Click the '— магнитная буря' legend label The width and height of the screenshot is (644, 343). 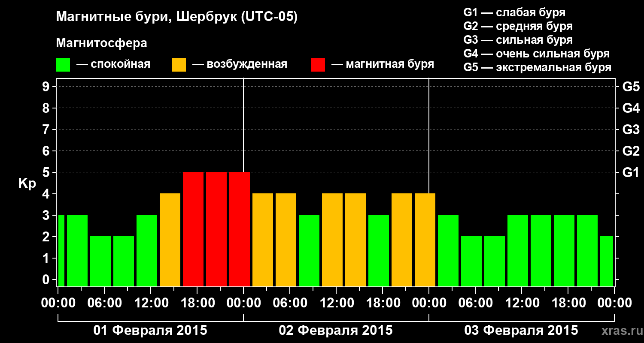[383, 64]
